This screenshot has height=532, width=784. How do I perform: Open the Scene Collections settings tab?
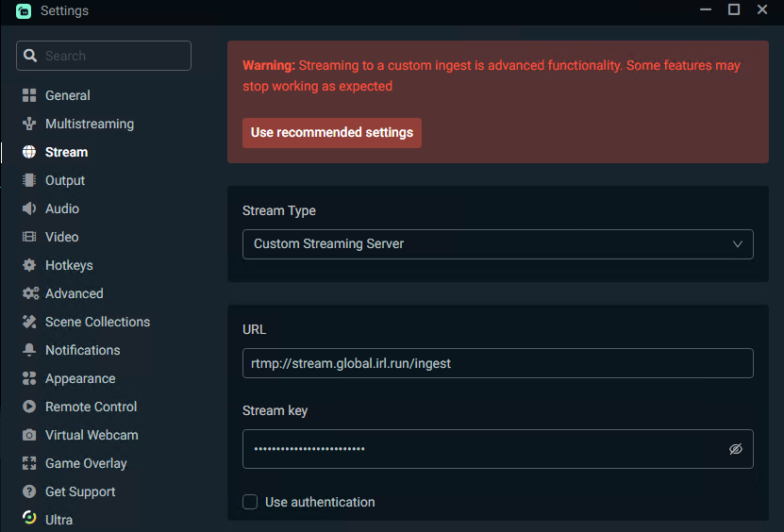click(97, 322)
